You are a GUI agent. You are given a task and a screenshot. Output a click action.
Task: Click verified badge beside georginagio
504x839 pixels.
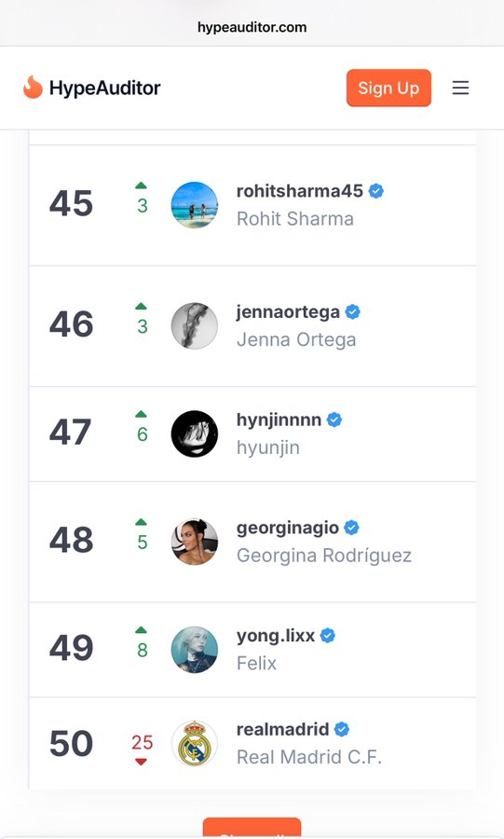(x=351, y=528)
